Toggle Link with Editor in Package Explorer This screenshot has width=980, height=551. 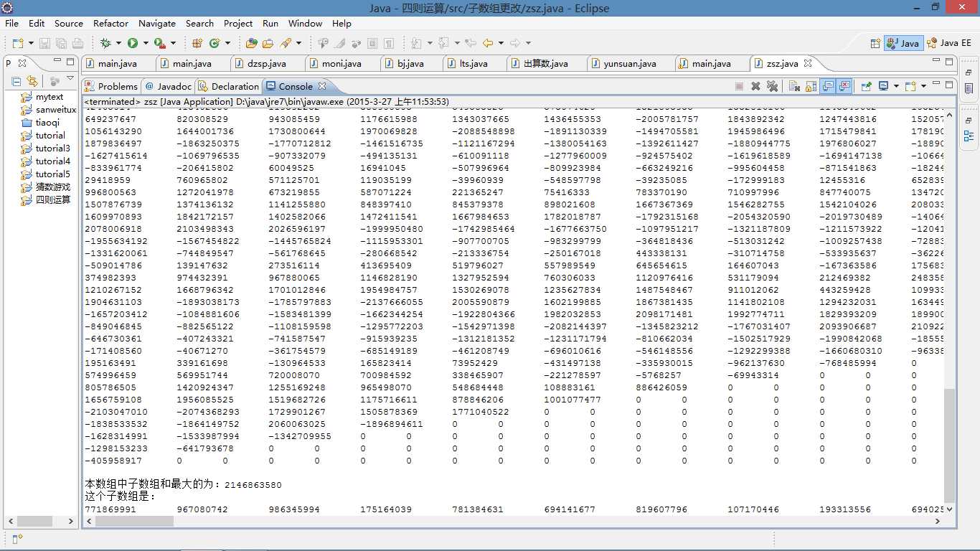pos(32,81)
